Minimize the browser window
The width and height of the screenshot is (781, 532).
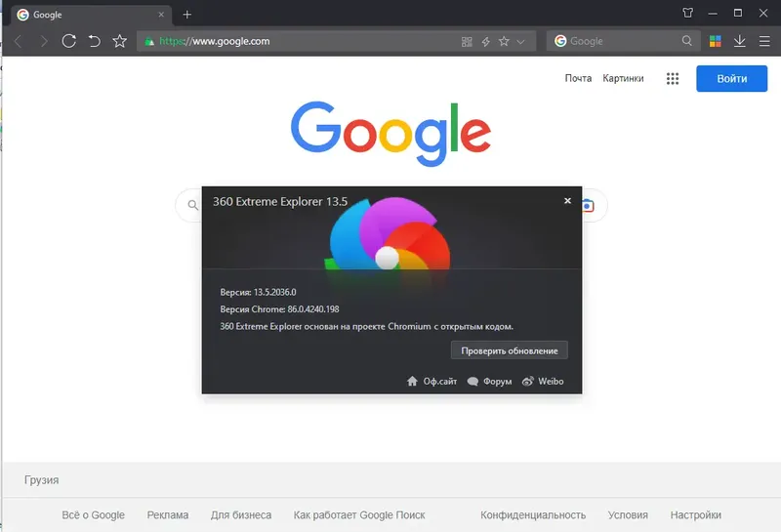click(713, 14)
